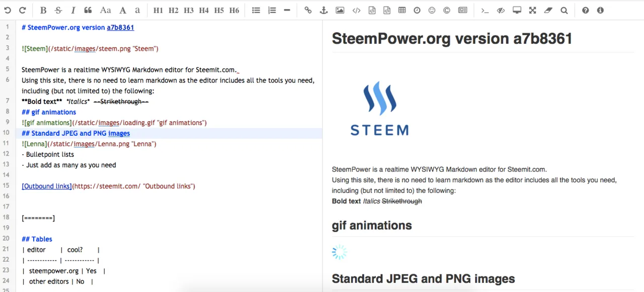Insert the current time using the clock icon
This screenshot has width=644, height=292.
click(x=417, y=10)
